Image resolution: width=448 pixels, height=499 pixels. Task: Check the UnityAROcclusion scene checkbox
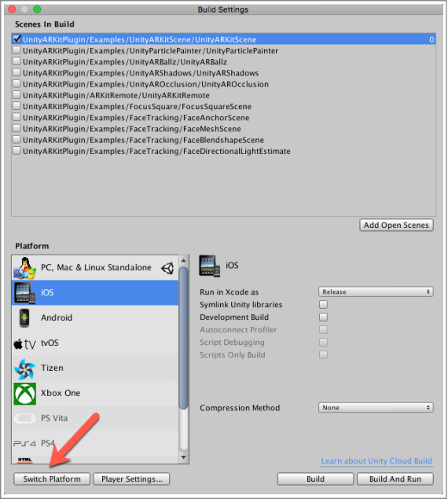tap(17, 84)
